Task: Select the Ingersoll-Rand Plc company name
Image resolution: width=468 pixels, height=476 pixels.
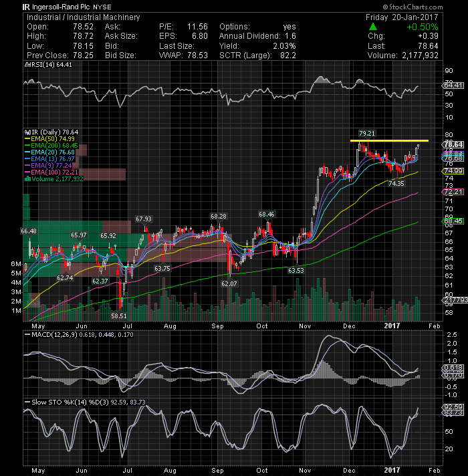Action: [x=62, y=7]
